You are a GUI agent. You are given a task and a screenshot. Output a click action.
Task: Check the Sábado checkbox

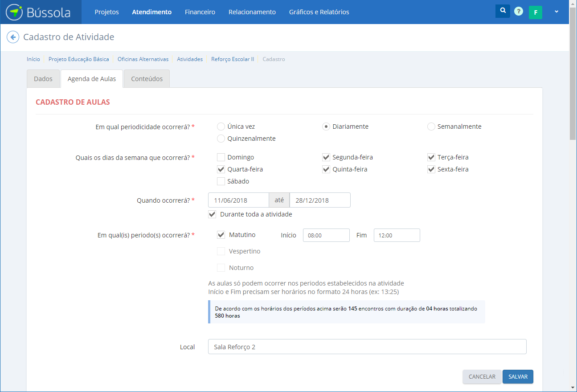pos(221,181)
